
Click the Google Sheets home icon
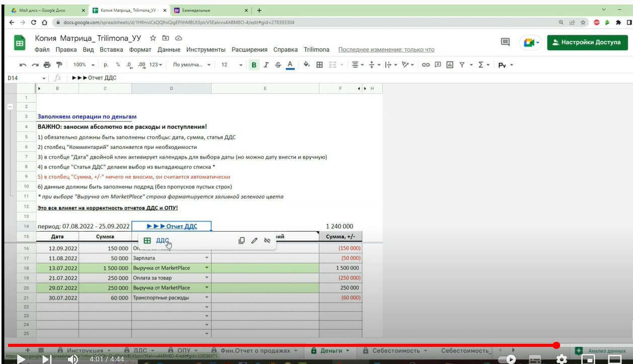20,43
